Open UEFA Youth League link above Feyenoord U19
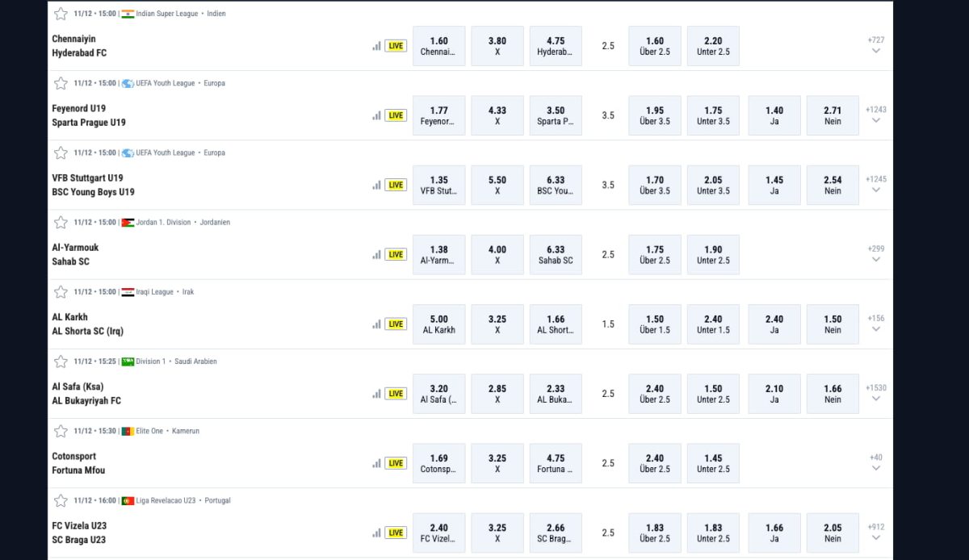969x560 pixels. pyautogui.click(x=165, y=83)
